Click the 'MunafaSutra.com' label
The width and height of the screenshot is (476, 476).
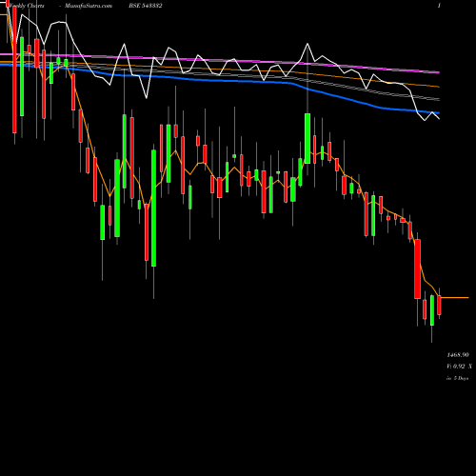(x=89, y=6)
